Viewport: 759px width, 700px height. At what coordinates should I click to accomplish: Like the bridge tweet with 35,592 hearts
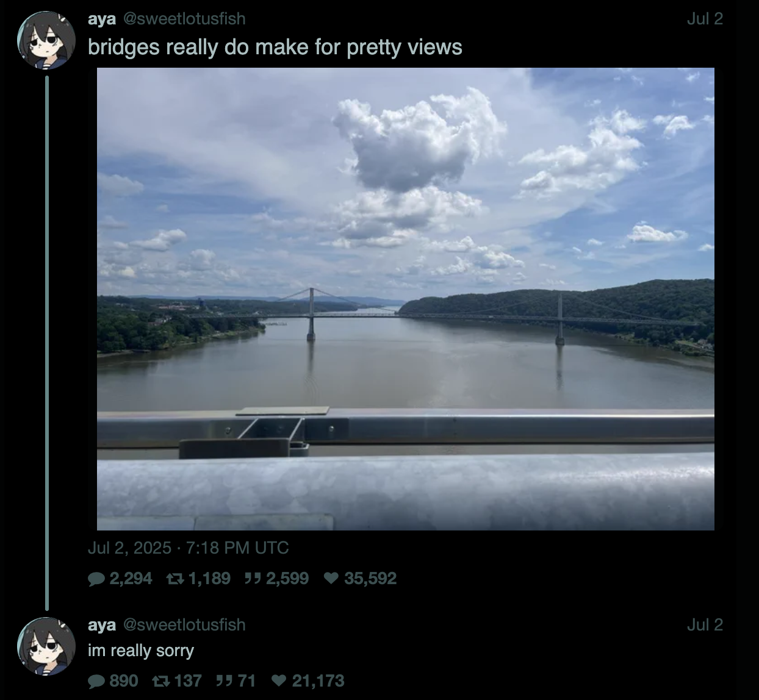click(331, 578)
